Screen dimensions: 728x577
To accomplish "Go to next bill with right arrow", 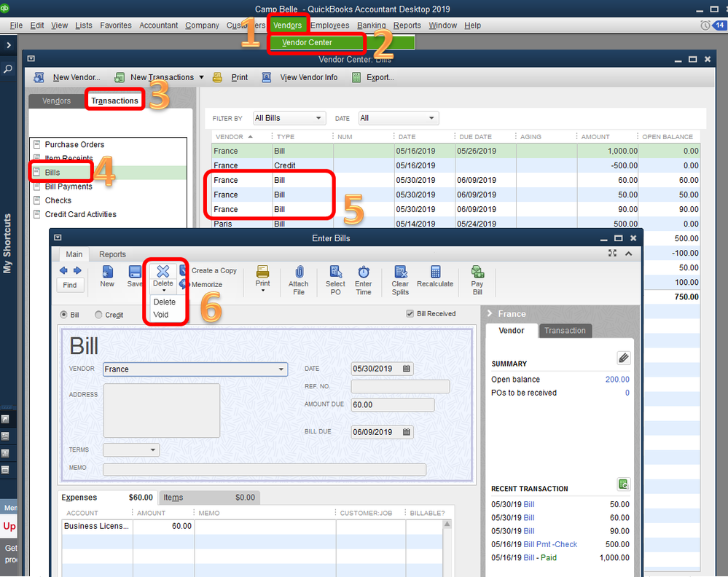I will [x=77, y=270].
